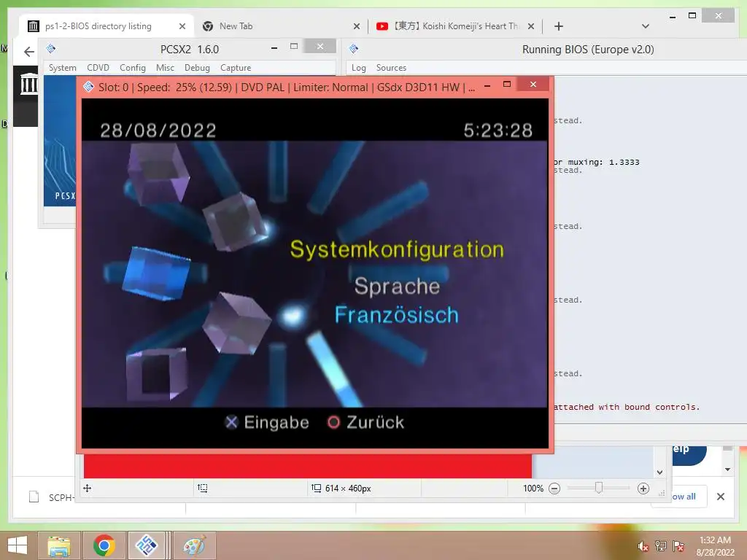Maximize the PCSX2 1.6.0 main window
The height and width of the screenshot is (560, 747).
(294, 46)
